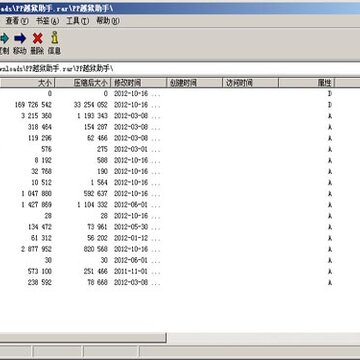360x360 pixels.
Task: Click attribute D in the 169 726 542 row
Action: [330, 105]
